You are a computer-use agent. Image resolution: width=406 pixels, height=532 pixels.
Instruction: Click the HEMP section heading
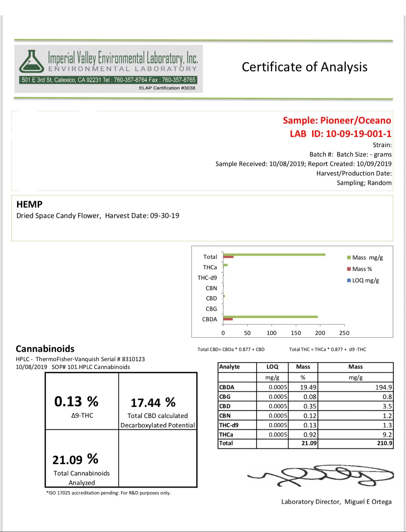(x=29, y=204)
